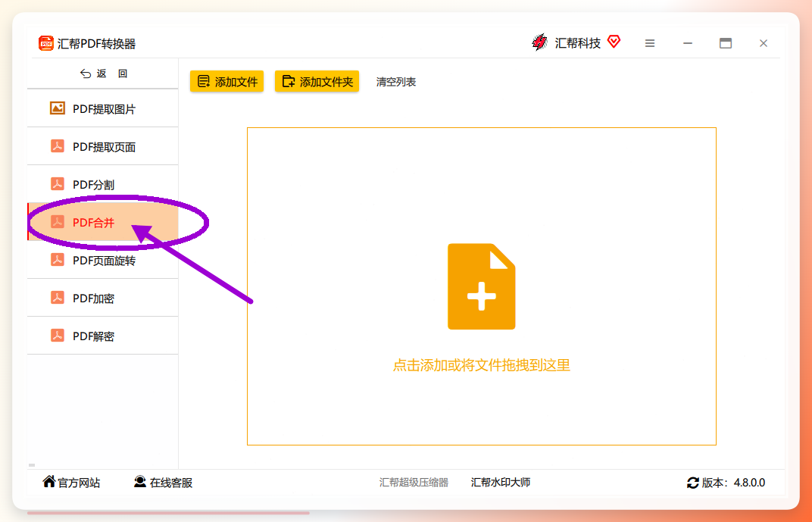Click the PDF icon beside PDF提取页面
This screenshot has width=812, height=522.
click(58, 146)
